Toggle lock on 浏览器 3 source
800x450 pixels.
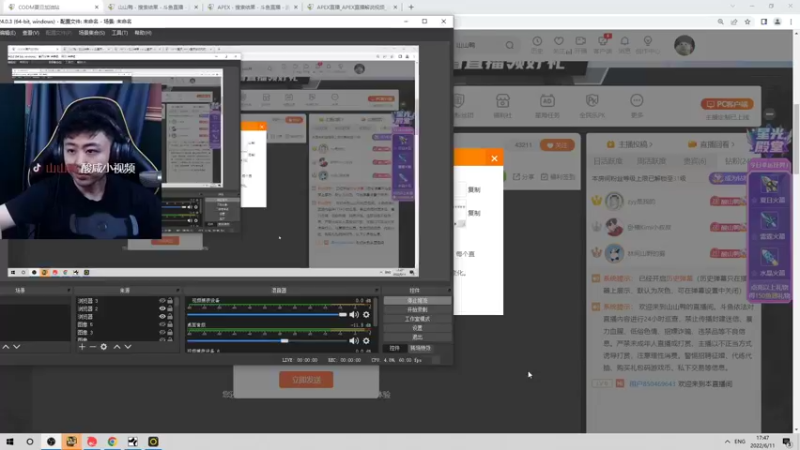(170, 301)
